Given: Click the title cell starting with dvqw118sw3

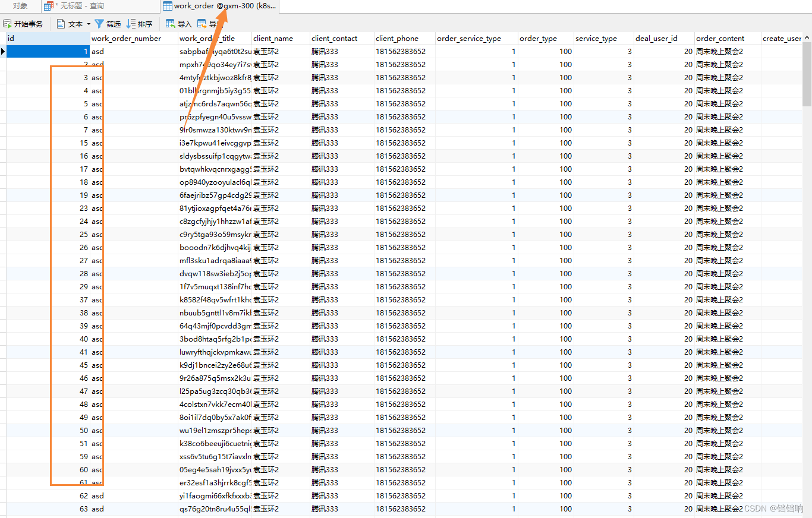Looking at the screenshot, I should click(215, 273).
